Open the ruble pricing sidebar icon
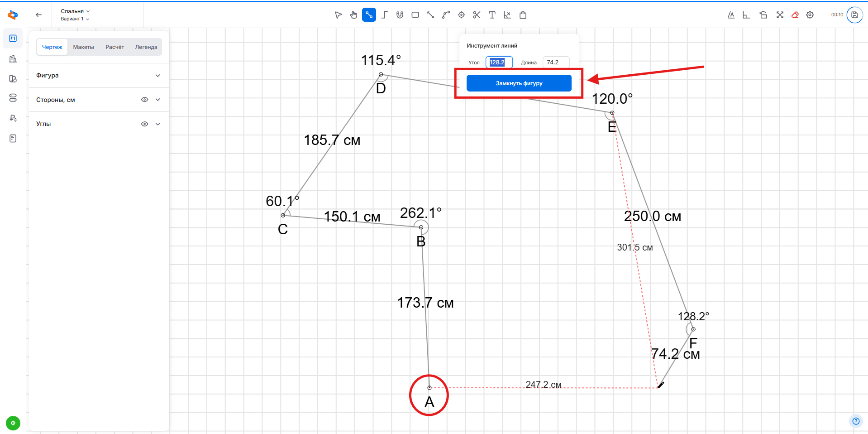Viewport: 868px width, 434px height. pos(13,118)
